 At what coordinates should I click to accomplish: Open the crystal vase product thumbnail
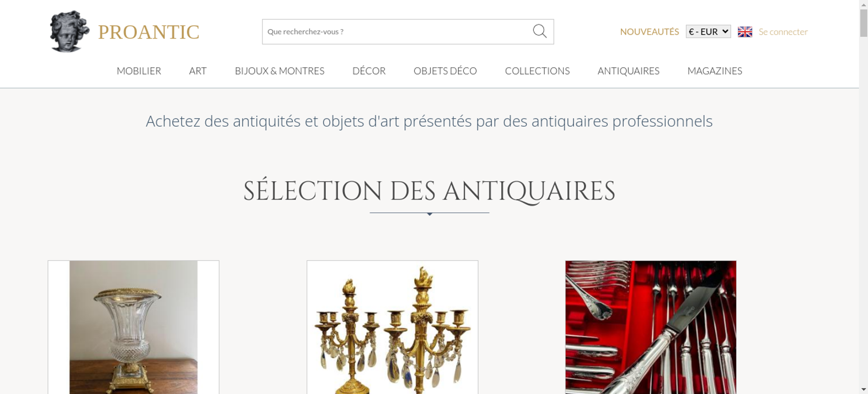133,327
